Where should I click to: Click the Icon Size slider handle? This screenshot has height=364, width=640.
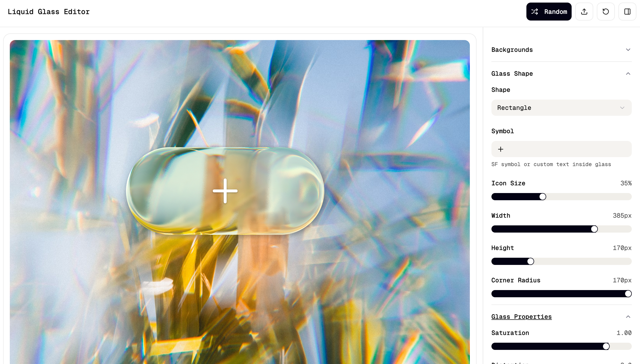click(x=543, y=197)
